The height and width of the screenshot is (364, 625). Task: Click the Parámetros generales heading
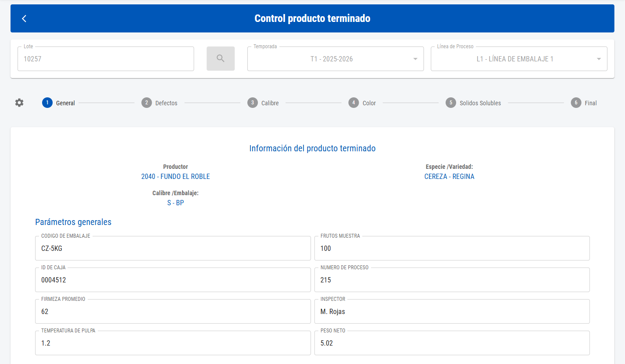(x=73, y=222)
